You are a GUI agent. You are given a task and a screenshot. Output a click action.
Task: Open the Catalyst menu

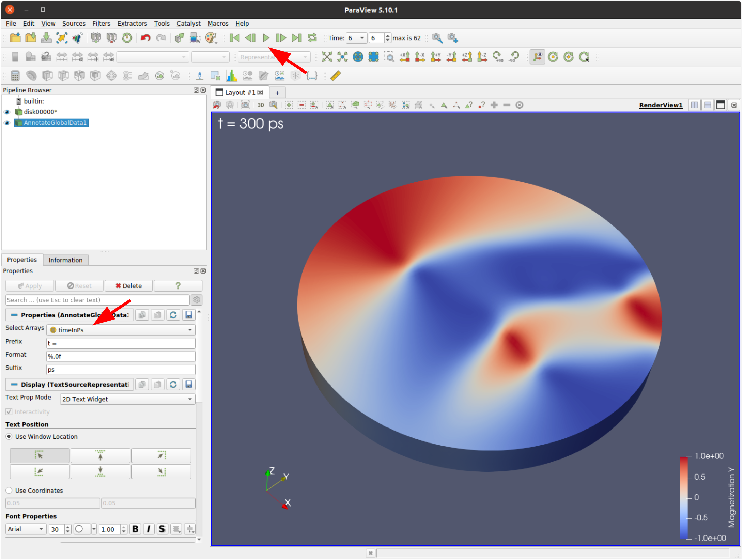pos(188,24)
